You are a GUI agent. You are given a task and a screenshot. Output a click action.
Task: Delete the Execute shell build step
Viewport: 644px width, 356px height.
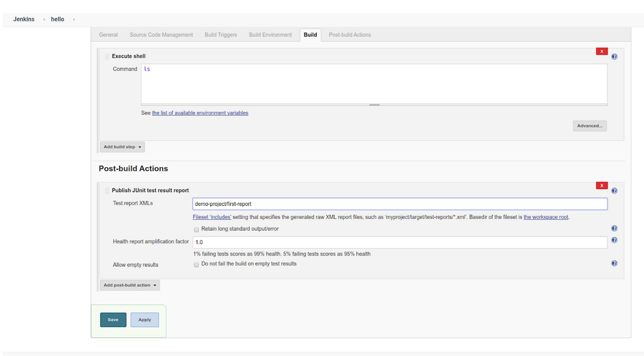pos(601,51)
